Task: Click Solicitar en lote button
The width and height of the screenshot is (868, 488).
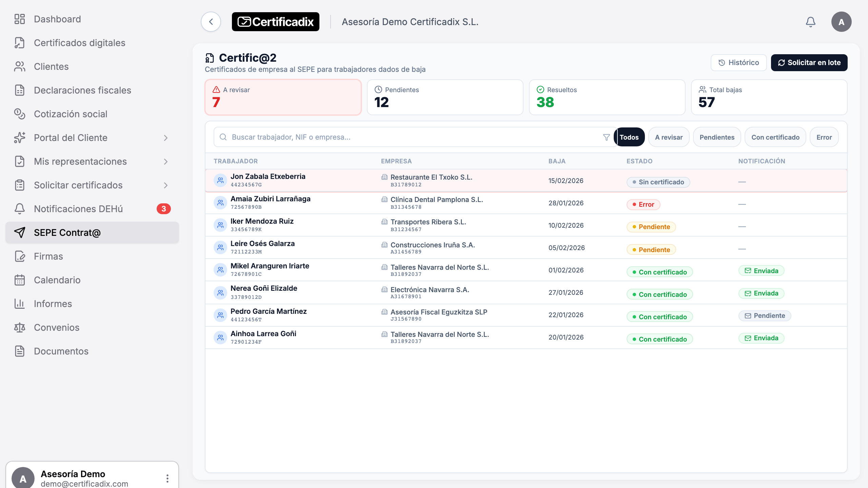Action: (x=809, y=63)
